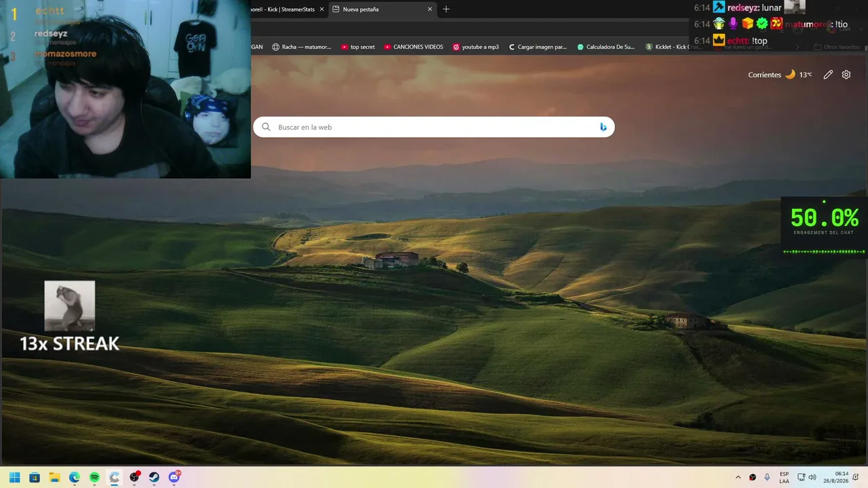Open the CANCIONES VIDEOS bookmark
Image resolution: width=868 pixels, height=488 pixels.
pos(413,47)
